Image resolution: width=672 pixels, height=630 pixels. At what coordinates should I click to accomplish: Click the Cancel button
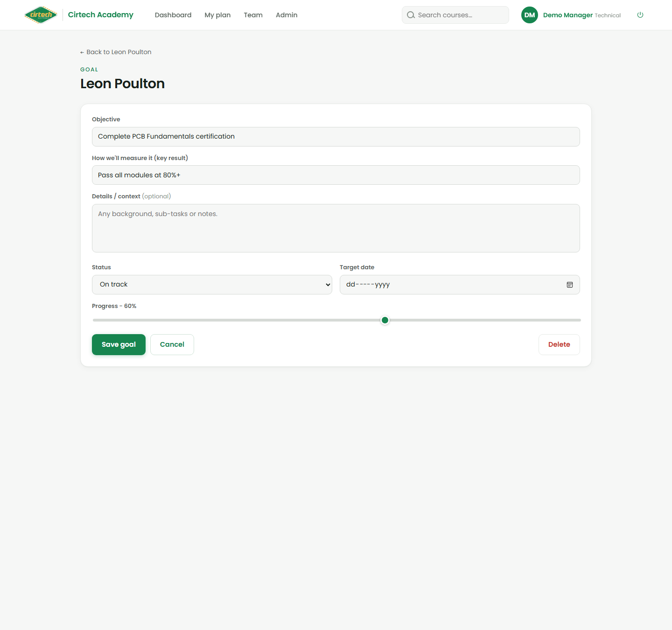(x=172, y=344)
